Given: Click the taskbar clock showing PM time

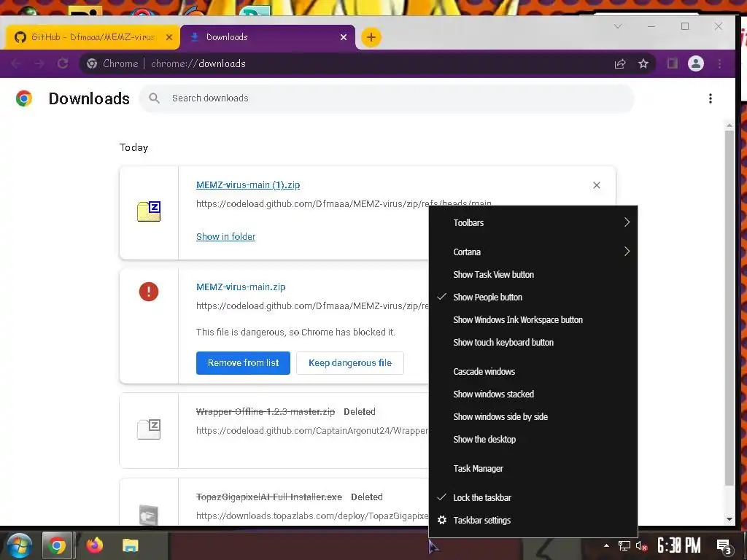Looking at the screenshot, I should point(679,545).
